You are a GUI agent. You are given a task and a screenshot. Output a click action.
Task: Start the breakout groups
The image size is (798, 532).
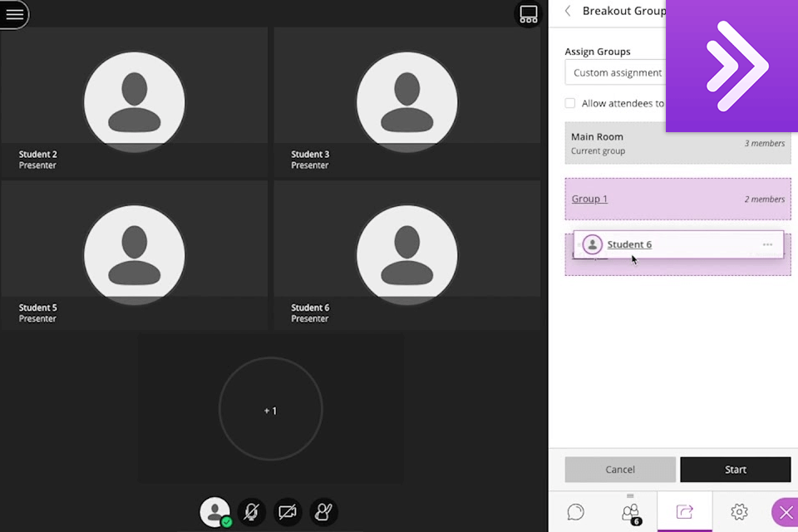pyautogui.click(x=736, y=470)
